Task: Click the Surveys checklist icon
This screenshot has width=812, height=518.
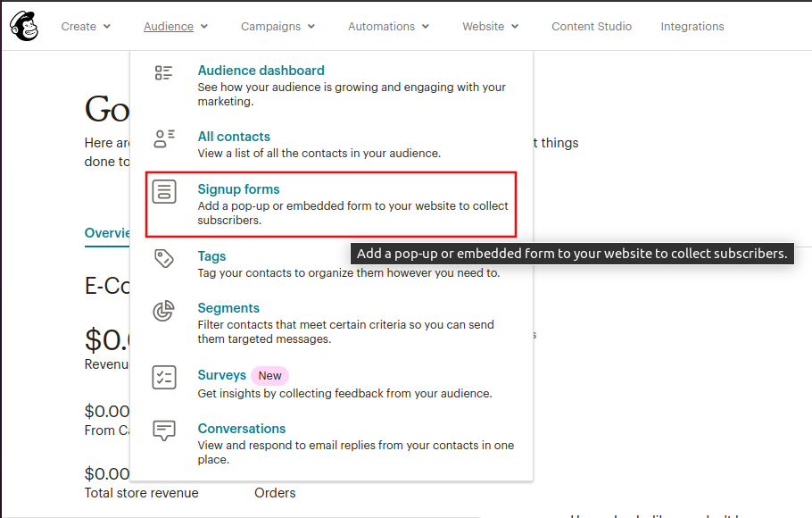Action: (x=164, y=377)
